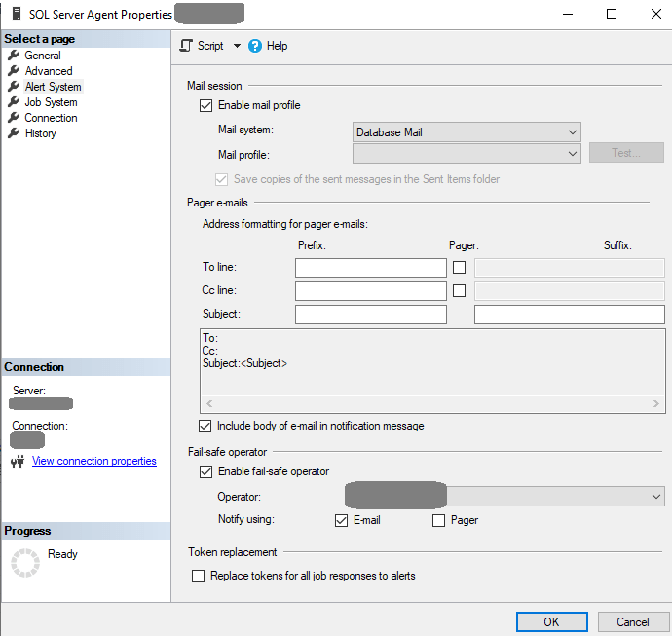
Task: Click the wrench icon beside Advanced
Action: click(14, 71)
